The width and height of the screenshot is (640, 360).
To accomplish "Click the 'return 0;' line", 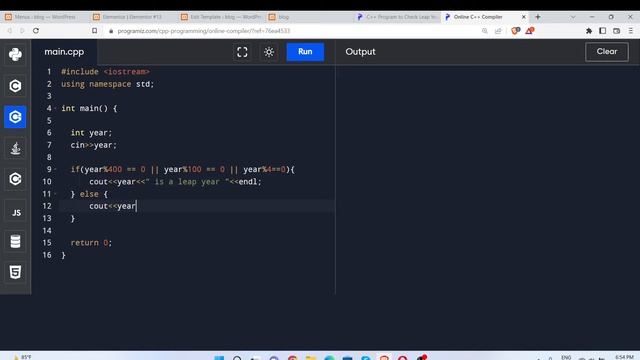I will coord(91,242).
